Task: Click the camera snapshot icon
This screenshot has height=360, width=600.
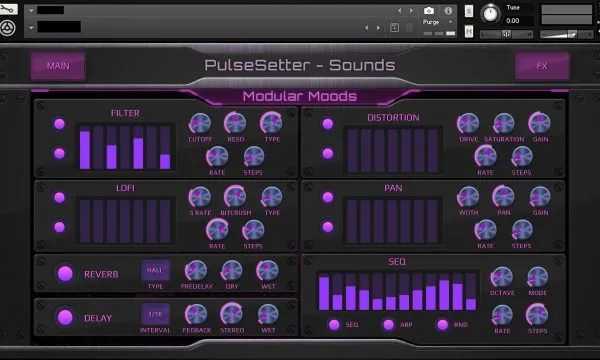Action: click(x=429, y=11)
